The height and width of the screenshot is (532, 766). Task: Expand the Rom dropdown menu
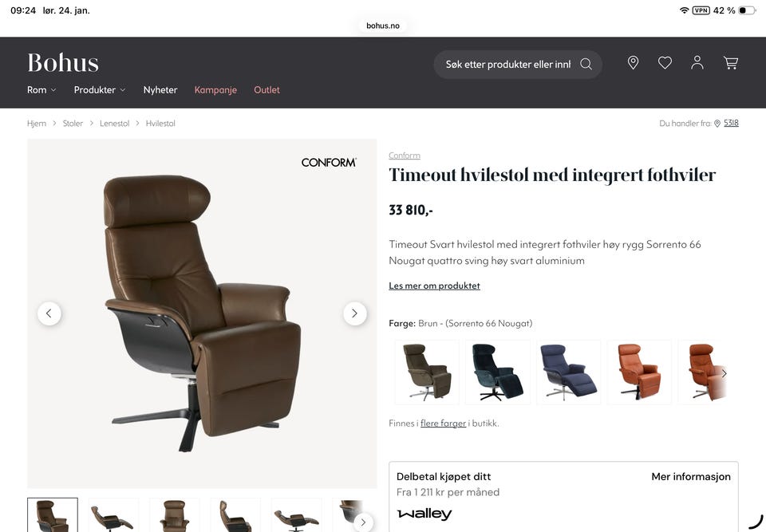41,90
